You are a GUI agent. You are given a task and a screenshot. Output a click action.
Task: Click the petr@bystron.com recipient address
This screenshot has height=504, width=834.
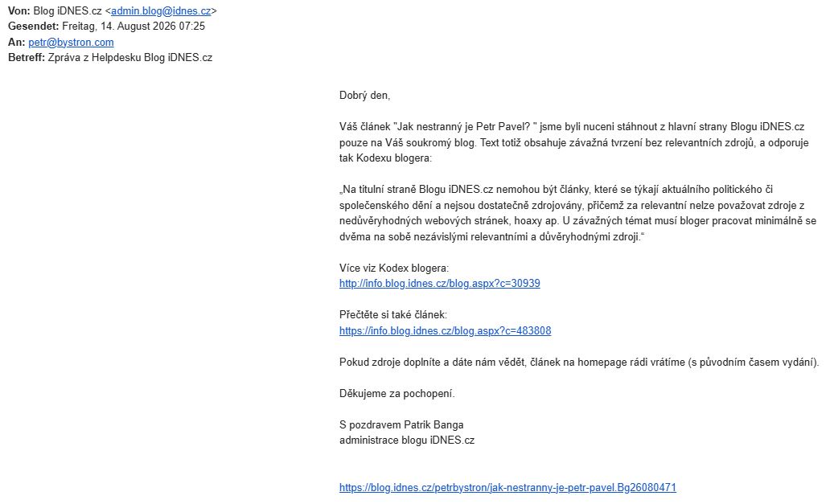click(x=71, y=42)
